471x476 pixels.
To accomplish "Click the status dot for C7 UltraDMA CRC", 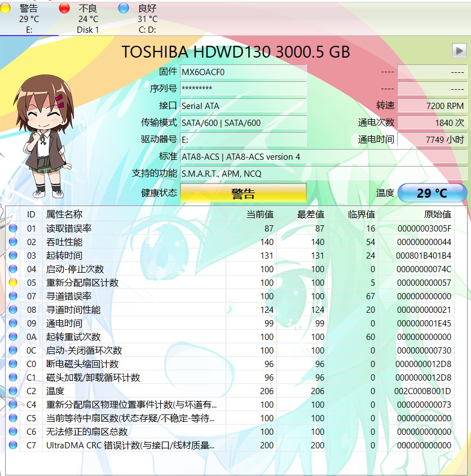I will (x=13, y=445).
